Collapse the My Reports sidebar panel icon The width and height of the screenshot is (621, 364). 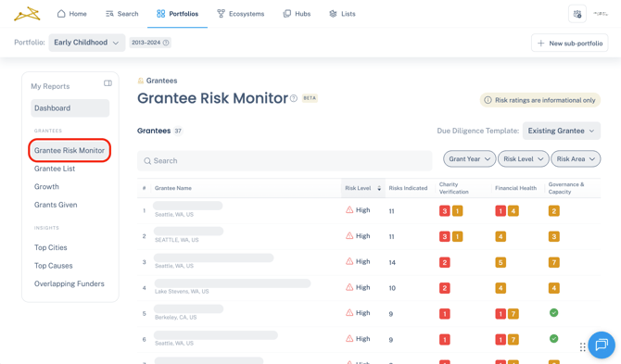coord(108,83)
